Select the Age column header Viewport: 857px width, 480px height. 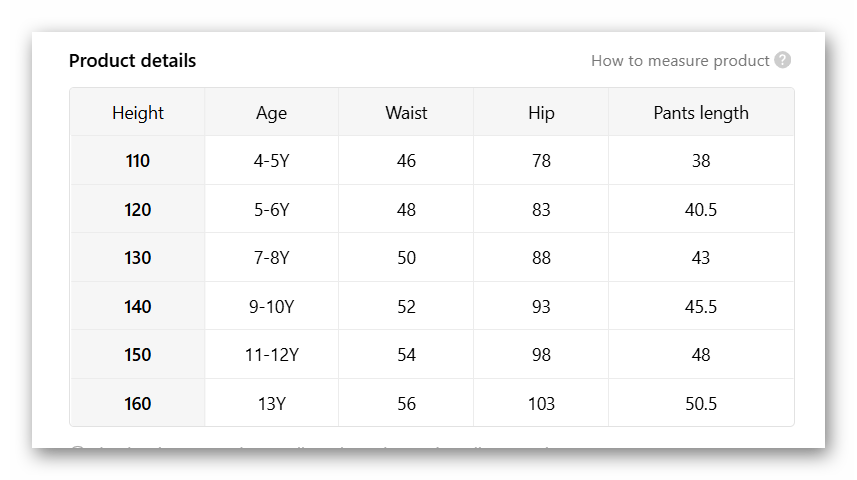coord(271,113)
